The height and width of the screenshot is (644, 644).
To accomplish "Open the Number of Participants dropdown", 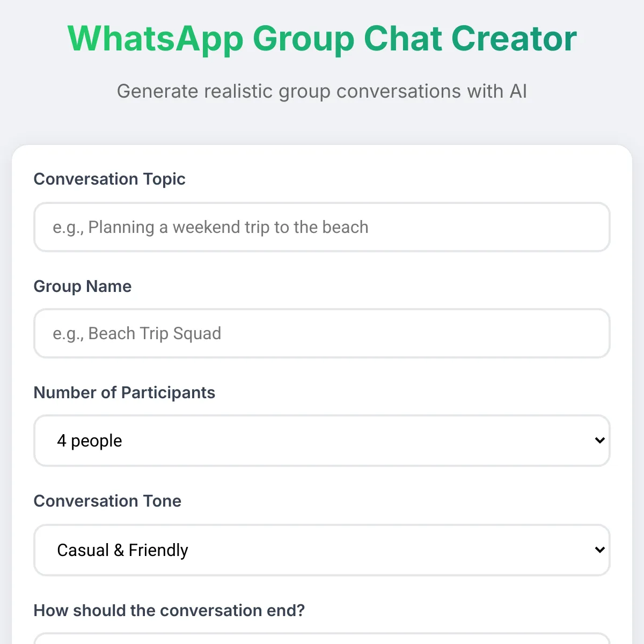I will [x=322, y=441].
